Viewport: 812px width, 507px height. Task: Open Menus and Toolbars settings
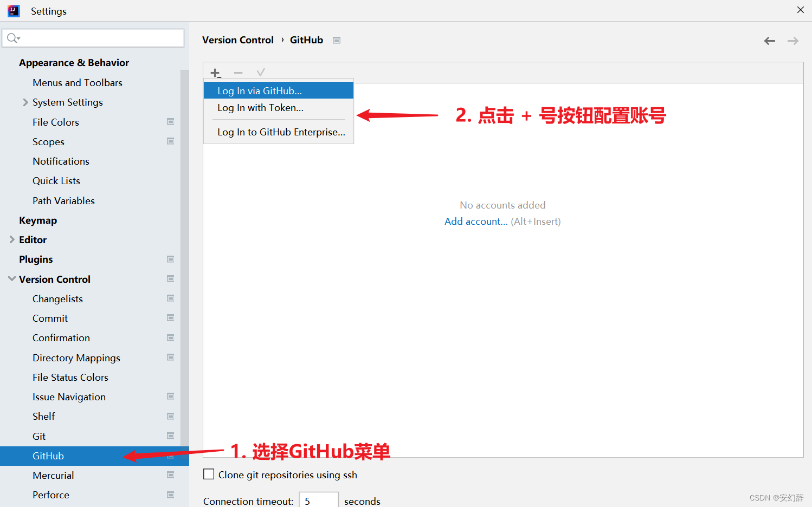coord(78,83)
